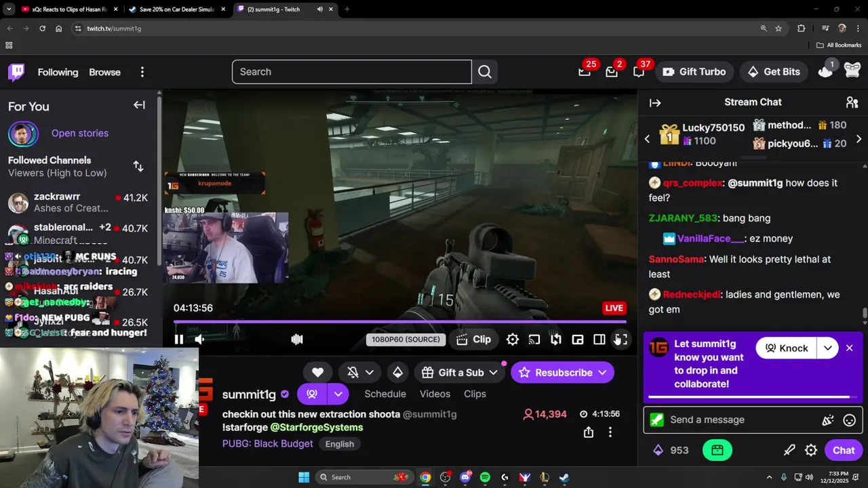The height and width of the screenshot is (488, 868).
Task: Open whispers icon with 37 badge
Action: (x=639, y=72)
